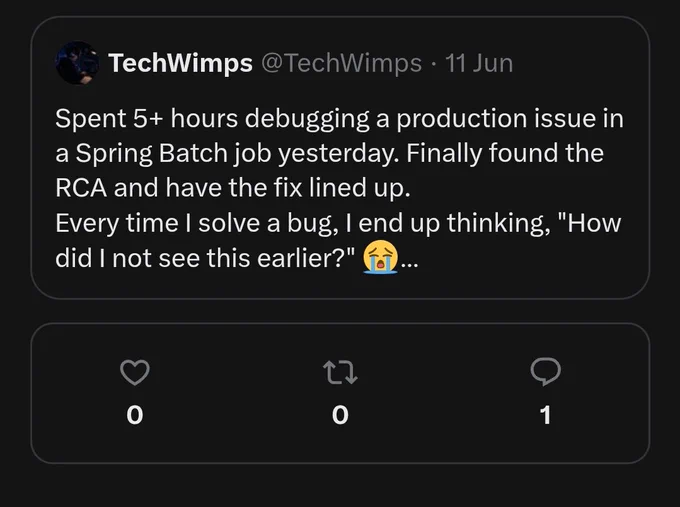Screen dimensions: 680x507
Task: Click the reply count showing 1
Action: 546,415
